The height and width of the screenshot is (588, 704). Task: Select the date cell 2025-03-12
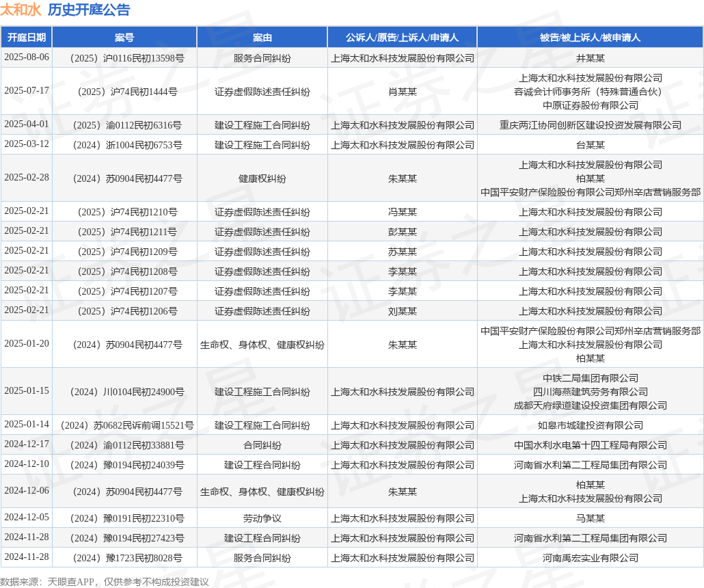click(x=27, y=144)
